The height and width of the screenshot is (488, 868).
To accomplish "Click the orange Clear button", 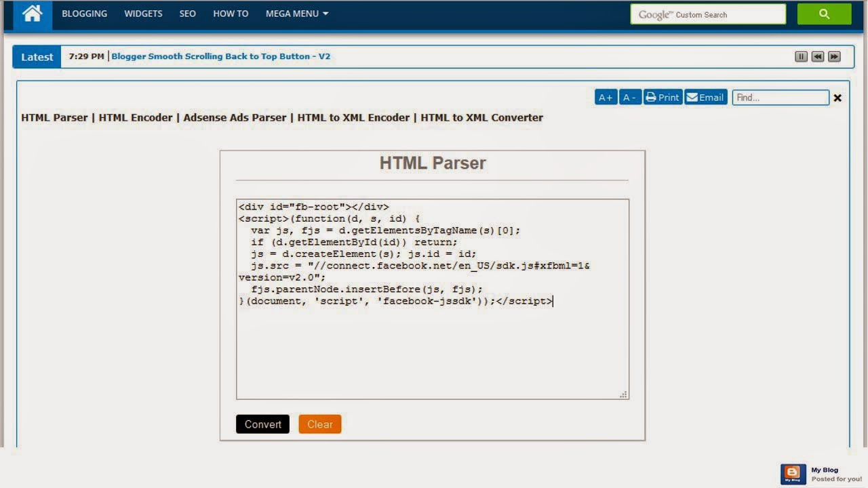I will coord(320,424).
